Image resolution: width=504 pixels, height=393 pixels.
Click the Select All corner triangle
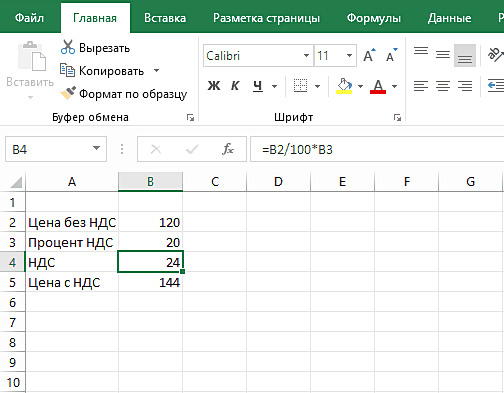[x=16, y=182]
